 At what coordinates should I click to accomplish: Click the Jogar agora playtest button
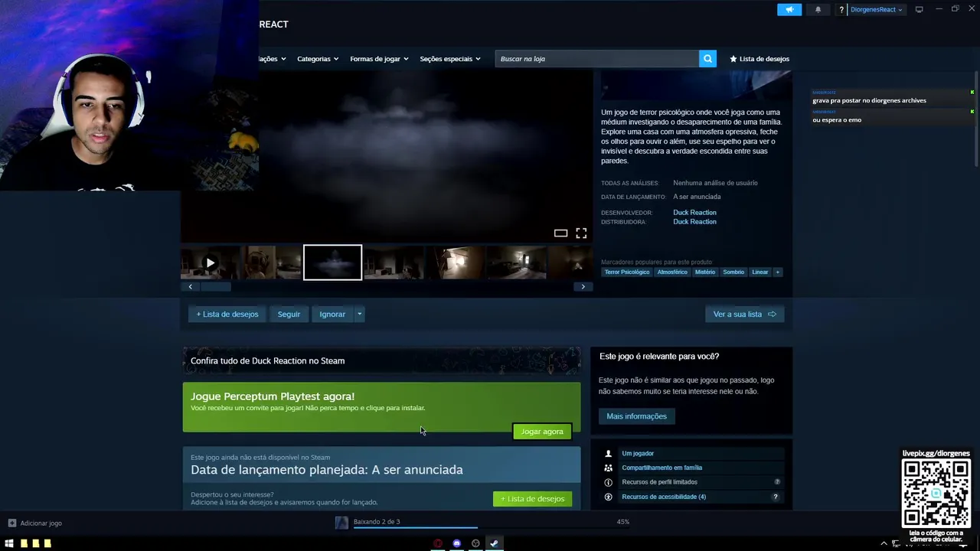click(542, 432)
